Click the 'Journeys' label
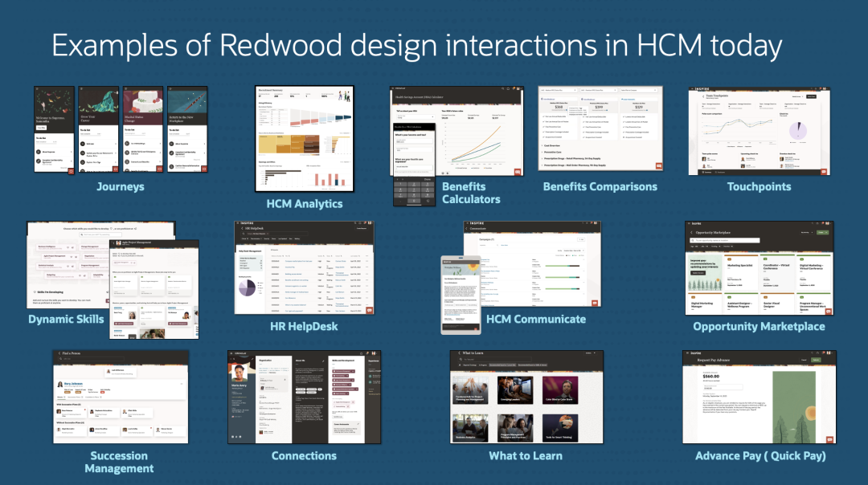868x485 pixels. (x=120, y=186)
